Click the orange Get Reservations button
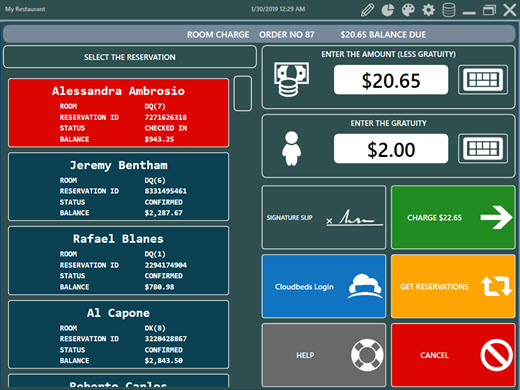 tap(453, 286)
